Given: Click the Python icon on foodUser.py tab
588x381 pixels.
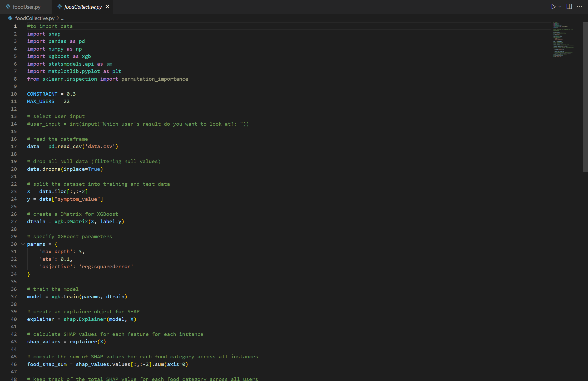Looking at the screenshot, I should [x=8, y=7].
